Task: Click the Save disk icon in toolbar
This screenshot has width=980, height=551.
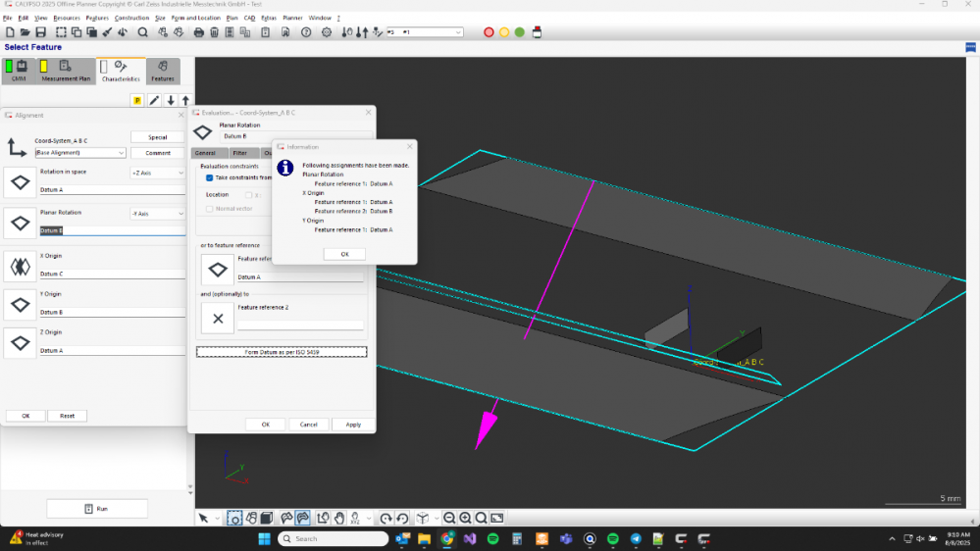Action: pos(41,32)
